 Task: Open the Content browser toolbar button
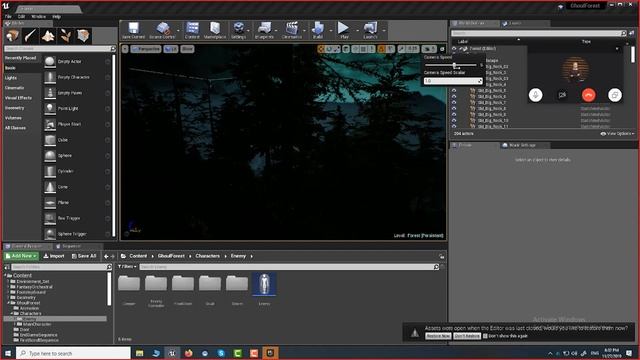coord(192,30)
